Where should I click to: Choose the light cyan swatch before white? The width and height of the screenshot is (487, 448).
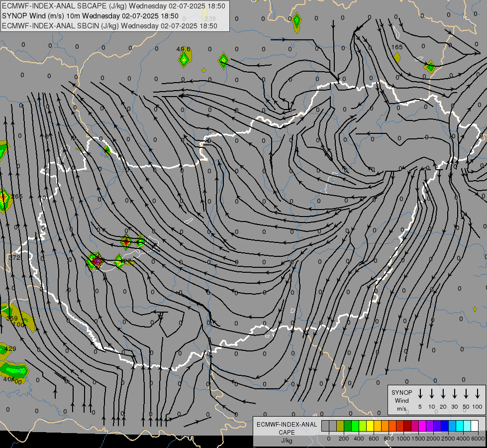[467, 426]
